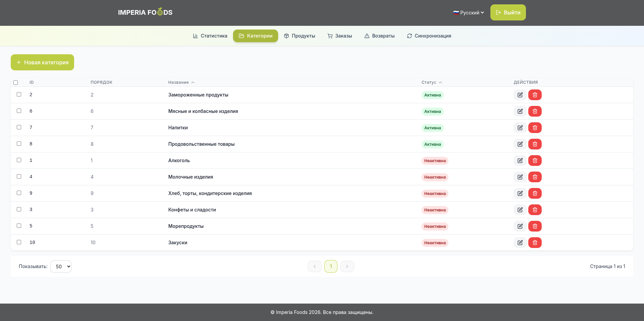Click the Неактивна badge for Алкоголь
The height and width of the screenshot is (321, 644).
point(435,161)
